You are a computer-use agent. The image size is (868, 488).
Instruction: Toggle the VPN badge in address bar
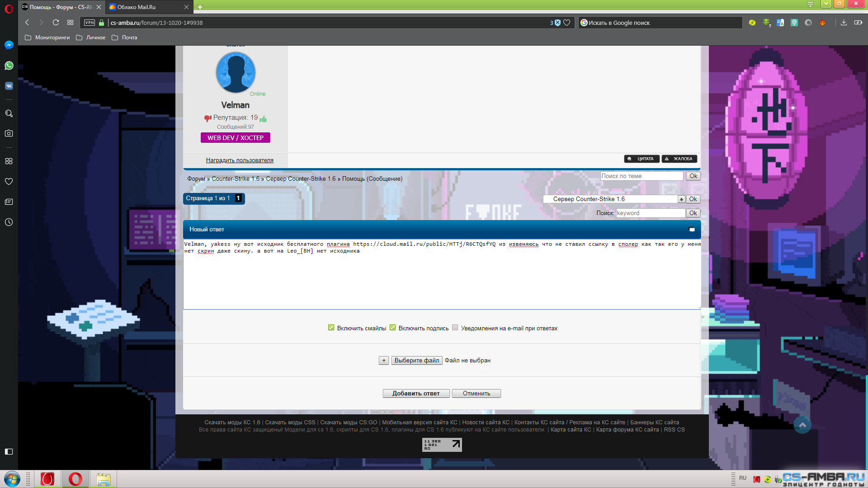(90, 23)
